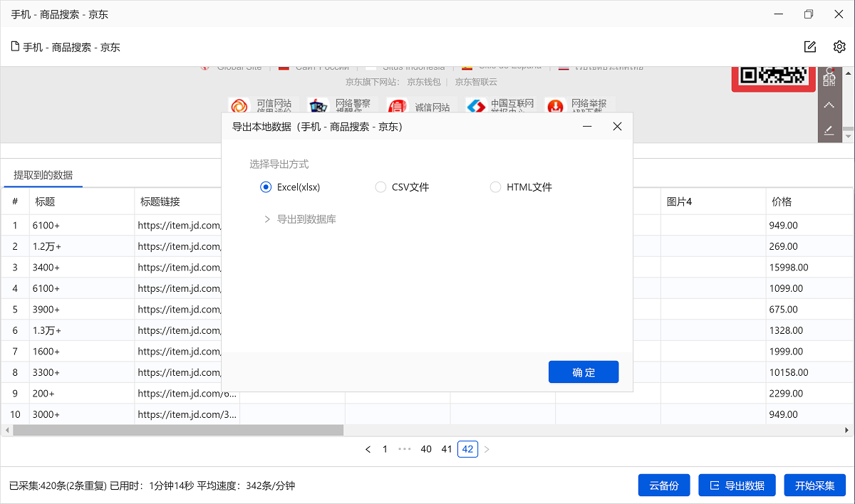Click cell with title 1600+

coord(82,352)
